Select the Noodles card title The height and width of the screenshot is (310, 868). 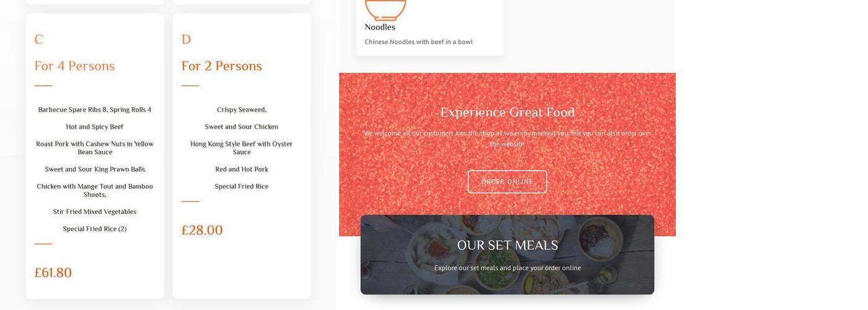coord(380,27)
